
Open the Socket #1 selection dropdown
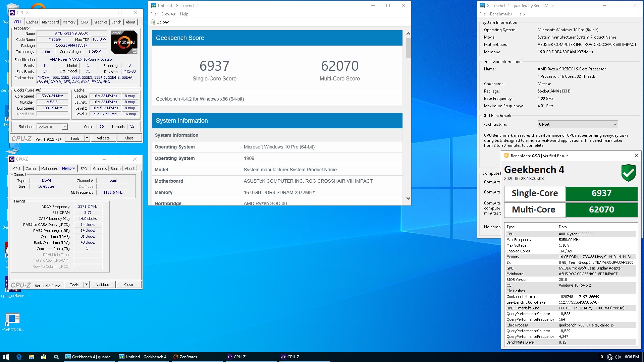pos(52,127)
